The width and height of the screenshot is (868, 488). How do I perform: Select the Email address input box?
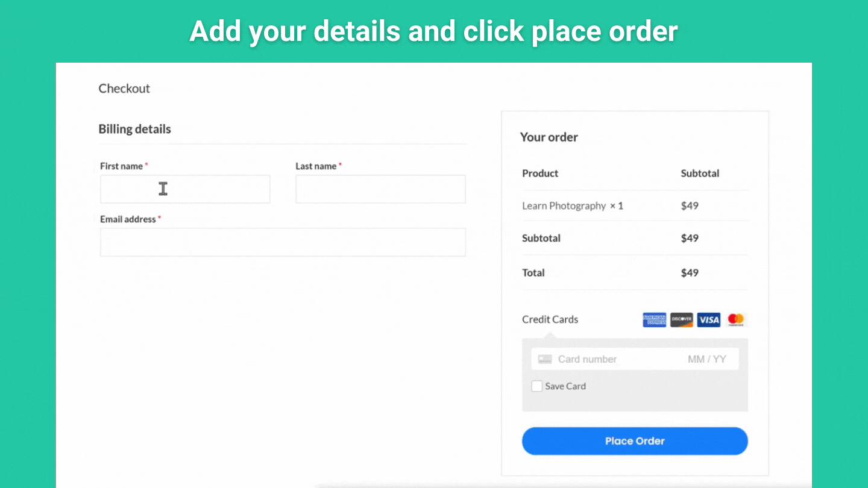pyautogui.click(x=283, y=242)
